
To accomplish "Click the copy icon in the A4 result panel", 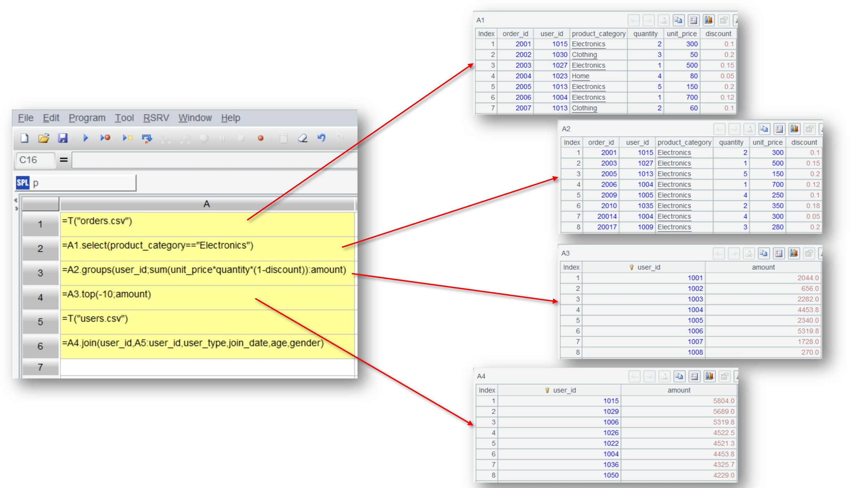I will pyautogui.click(x=679, y=376).
